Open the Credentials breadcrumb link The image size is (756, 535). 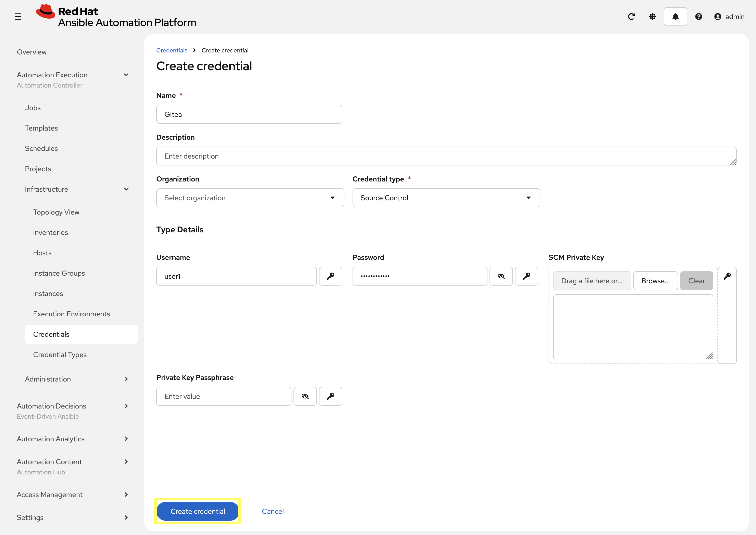tap(172, 50)
